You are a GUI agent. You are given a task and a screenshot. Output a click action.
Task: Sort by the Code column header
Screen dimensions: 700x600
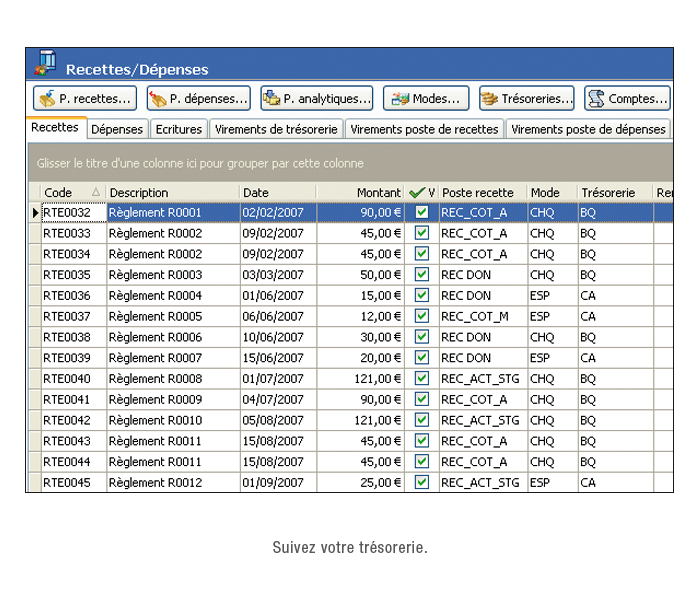70,193
